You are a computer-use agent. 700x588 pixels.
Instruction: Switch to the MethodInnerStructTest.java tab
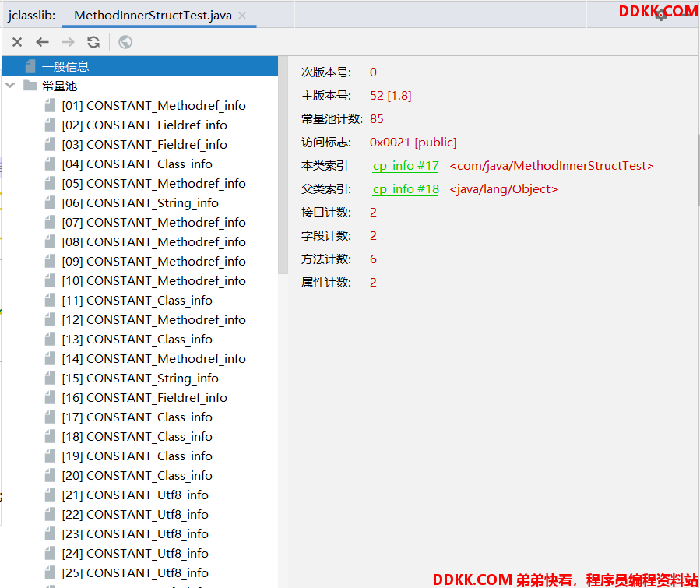coord(153,16)
